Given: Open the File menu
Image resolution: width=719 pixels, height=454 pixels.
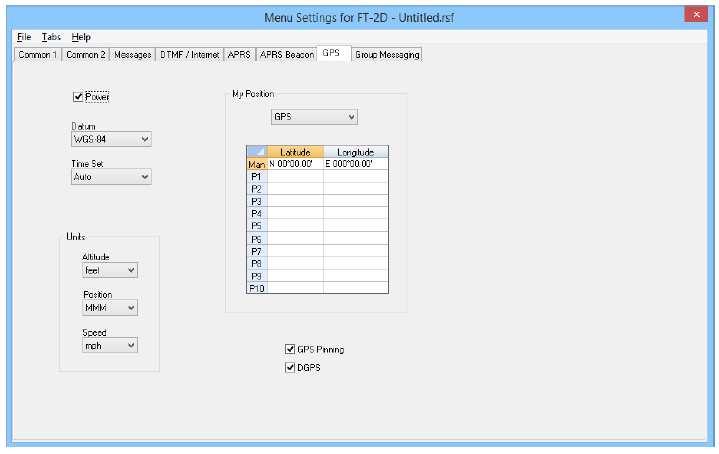Looking at the screenshot, I should [x=24, y=37].
